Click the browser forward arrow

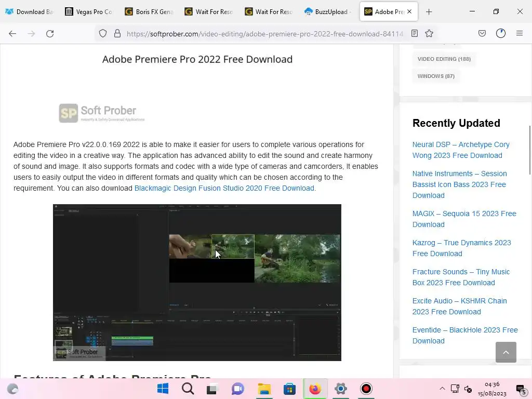click(x=31, y=34)
